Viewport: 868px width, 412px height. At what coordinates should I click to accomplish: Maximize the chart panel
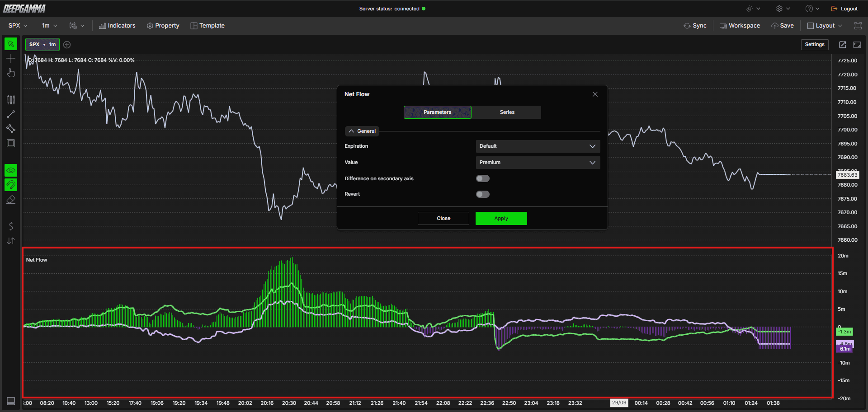click(x=857, y=44)
